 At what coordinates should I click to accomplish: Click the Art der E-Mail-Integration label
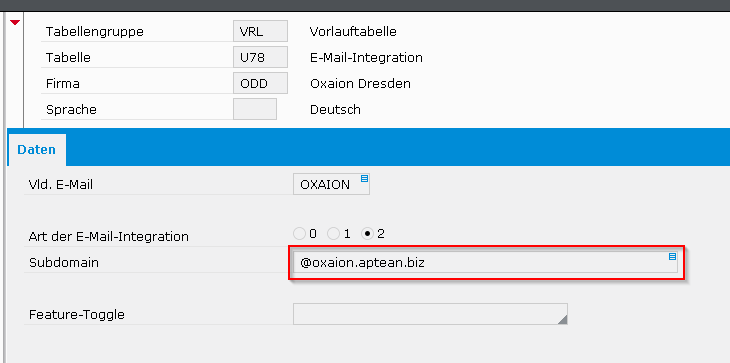click(108, 236)
